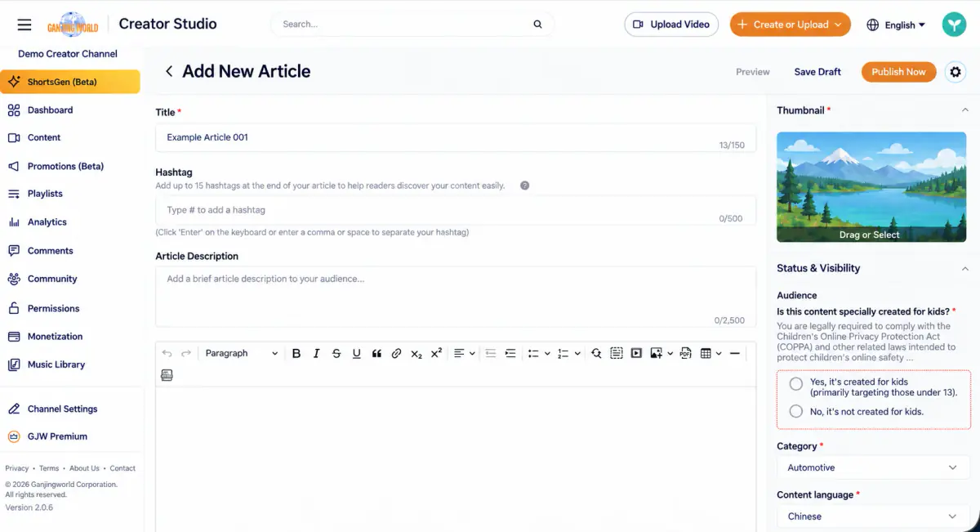Click Save Draft
Screen dimensions: 980x532
pyautogui.click(x=817, y=72)
